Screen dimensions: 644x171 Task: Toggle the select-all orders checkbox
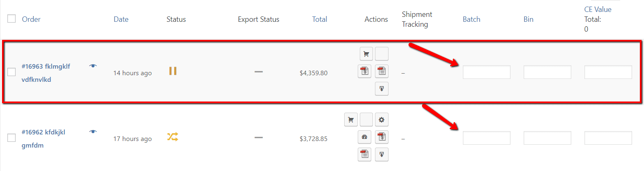click(x=11, y=18)
